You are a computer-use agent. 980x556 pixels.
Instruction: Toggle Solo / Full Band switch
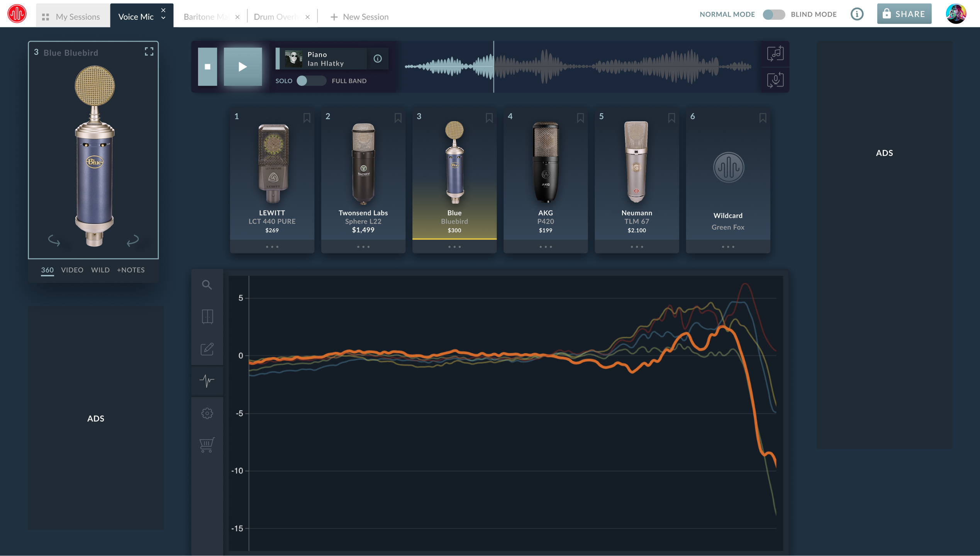click(311, 81)
